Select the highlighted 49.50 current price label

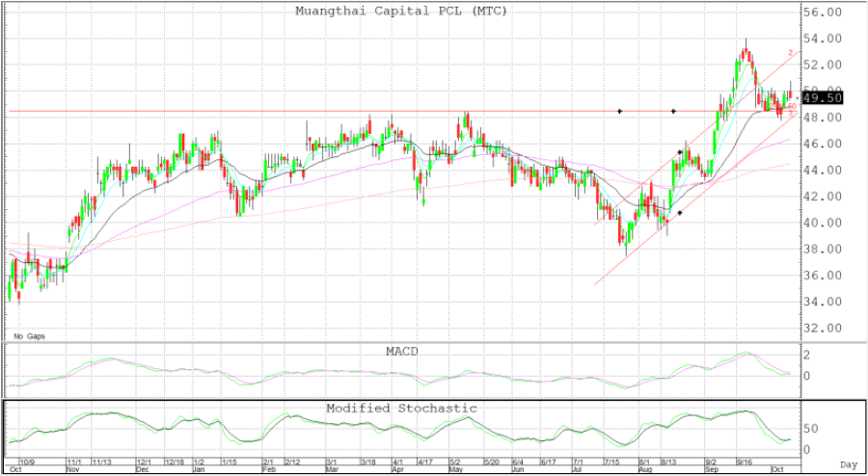823,98
